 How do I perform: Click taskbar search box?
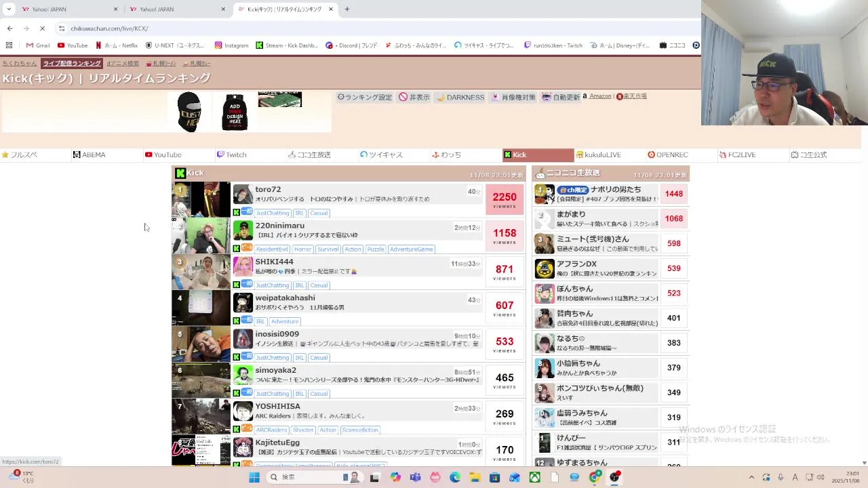(x=315, y=477)
